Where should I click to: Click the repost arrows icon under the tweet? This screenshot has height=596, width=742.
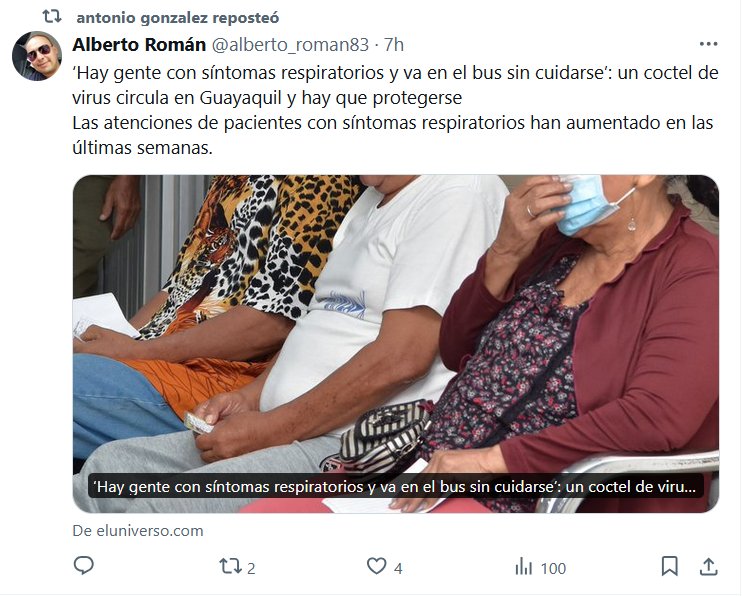click(x=230, y=567)
